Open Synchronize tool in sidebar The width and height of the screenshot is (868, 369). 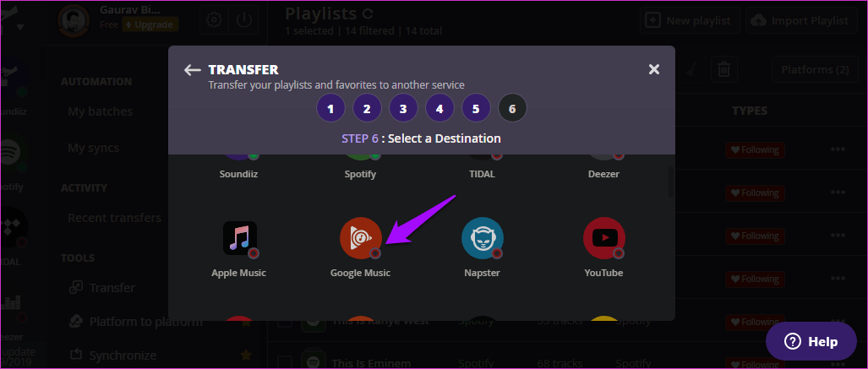pyautogui.click(x=112, y=355)
